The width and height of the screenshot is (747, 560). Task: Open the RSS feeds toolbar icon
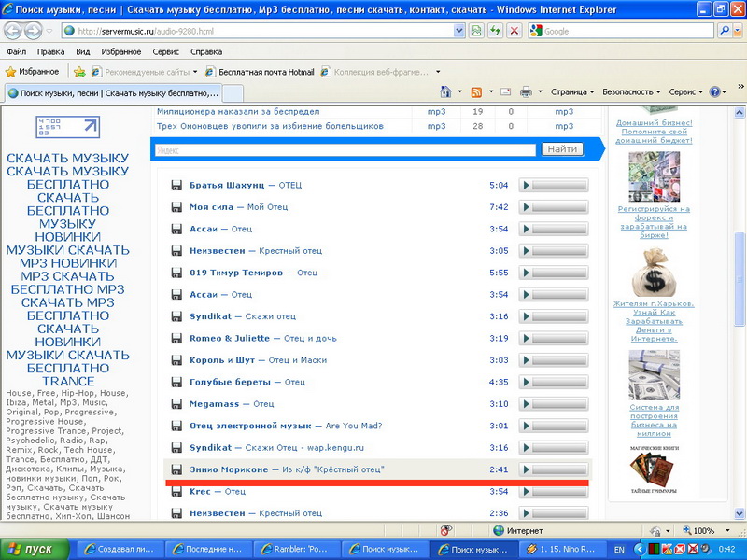pos(476,92)
